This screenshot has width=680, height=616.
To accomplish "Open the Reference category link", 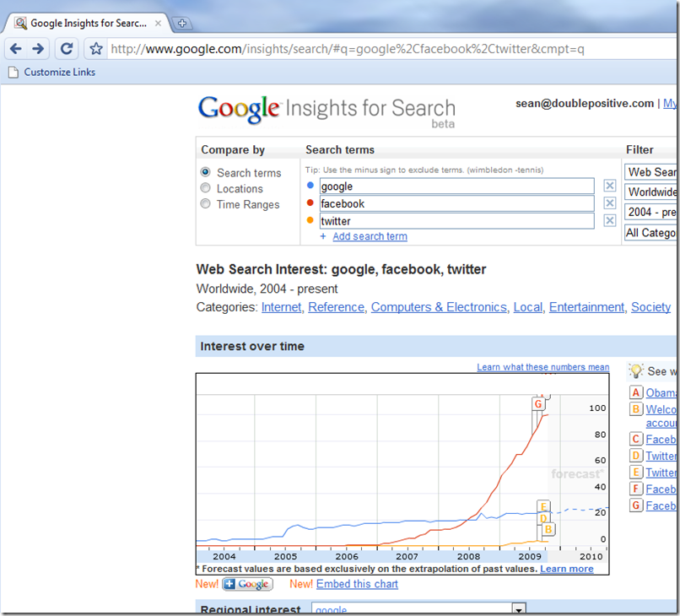I will (336, 307).
